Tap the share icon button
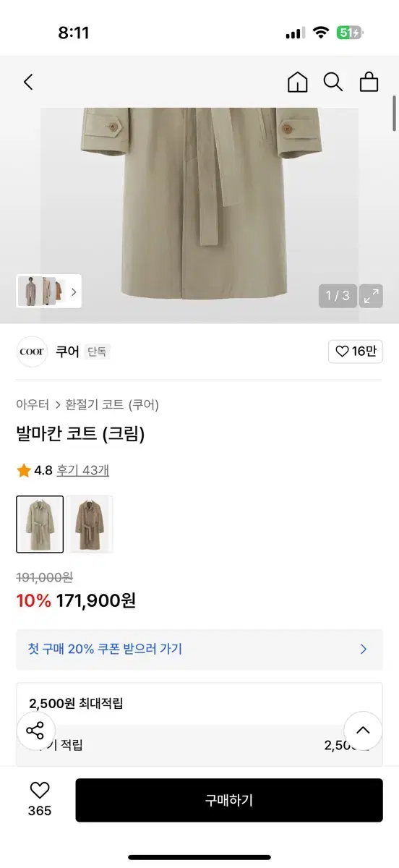 pos(35,730)
